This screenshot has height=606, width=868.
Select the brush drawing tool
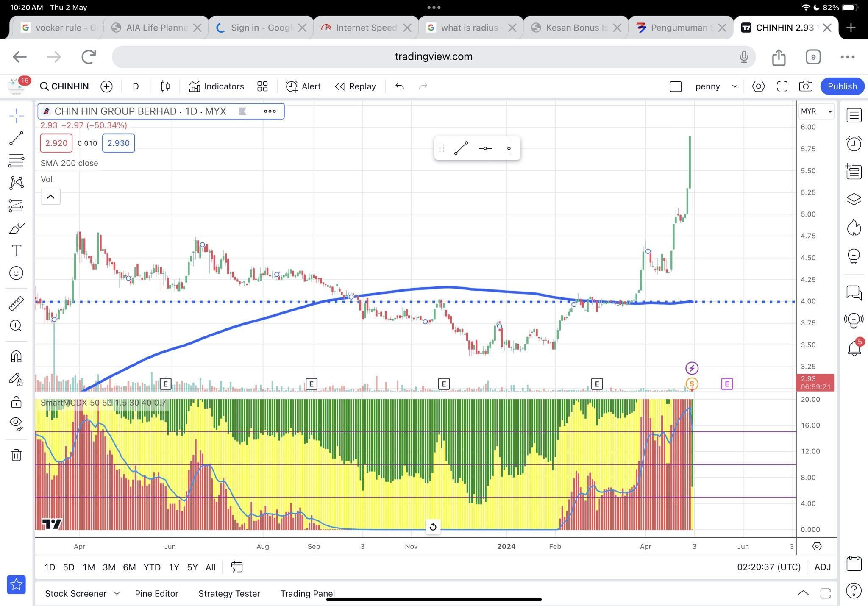[16, 228]
